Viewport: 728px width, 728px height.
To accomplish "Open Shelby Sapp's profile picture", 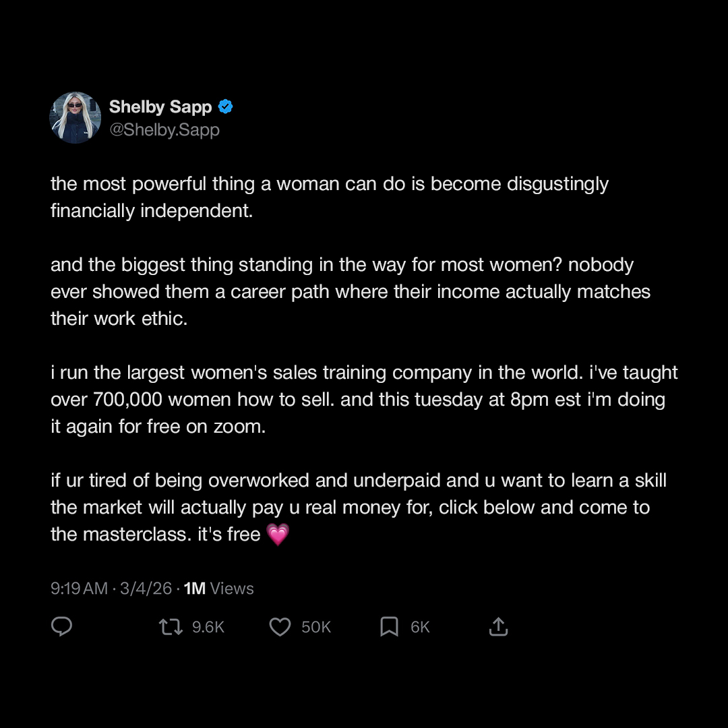I will pyautogui.click(x=75, y=117).
